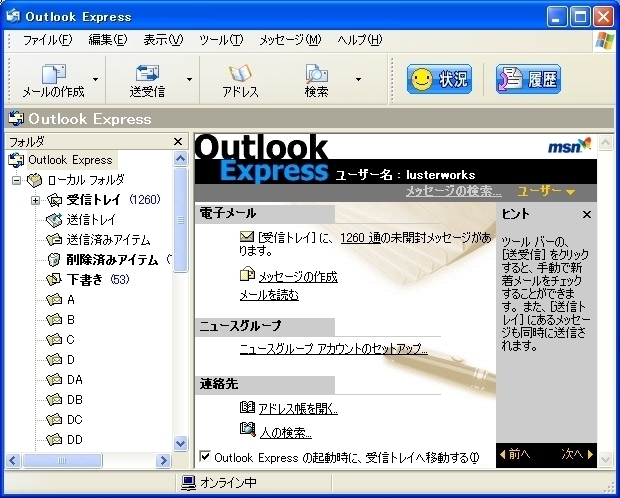Expand the 受信トレイ tree node
This screenshot has height=498, width=620.
(35, 200)
